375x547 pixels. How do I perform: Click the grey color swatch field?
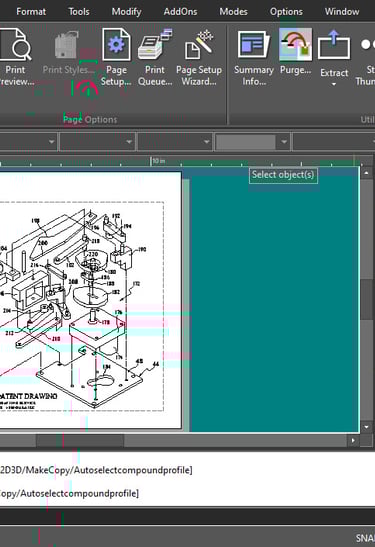(x=246, y=142)
